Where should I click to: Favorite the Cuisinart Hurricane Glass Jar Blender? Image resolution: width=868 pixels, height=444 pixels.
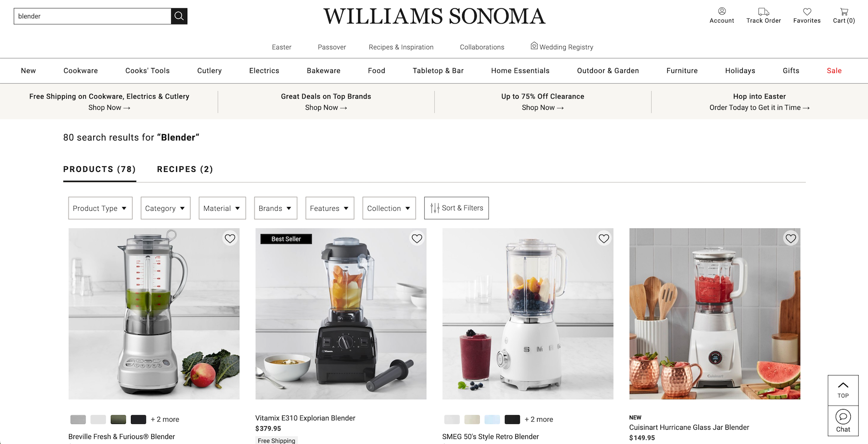[791, 239]
